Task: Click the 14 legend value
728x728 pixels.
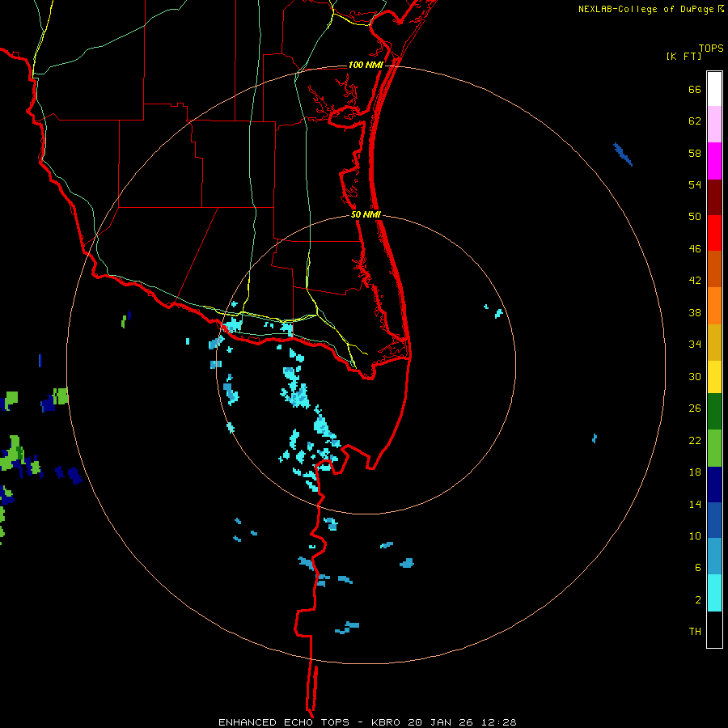Action: pyautogui.click(x=695, y=504)
